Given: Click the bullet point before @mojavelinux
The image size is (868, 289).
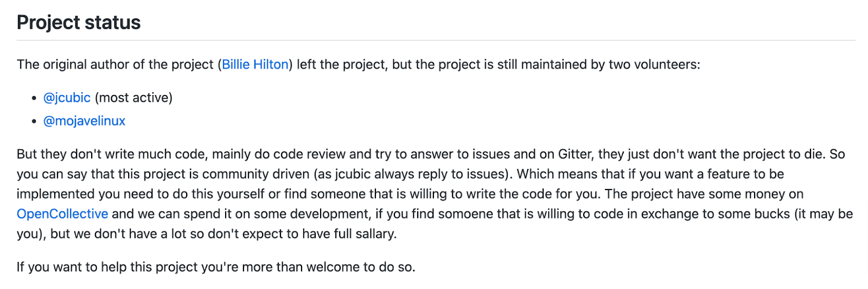Looking at the screenshot, I should point(34,122).
